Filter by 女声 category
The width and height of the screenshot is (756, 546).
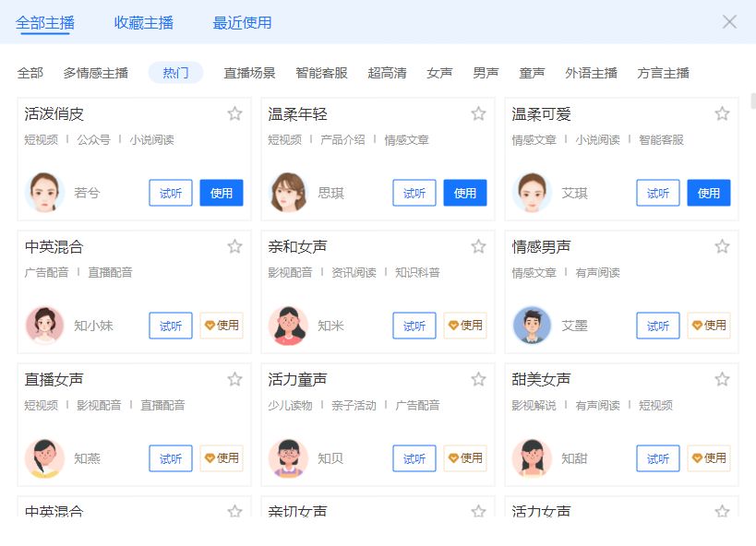(439, 73)
